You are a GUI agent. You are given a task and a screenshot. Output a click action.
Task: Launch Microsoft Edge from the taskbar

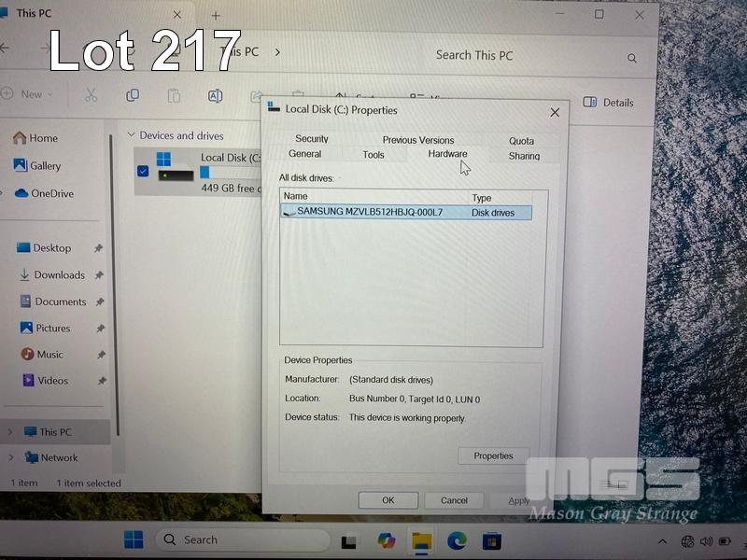[457, 541]
